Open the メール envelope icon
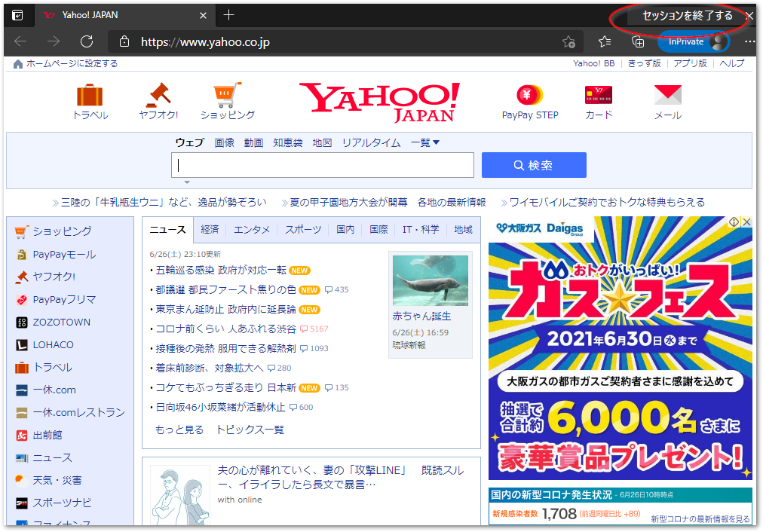 pos(668,95)
